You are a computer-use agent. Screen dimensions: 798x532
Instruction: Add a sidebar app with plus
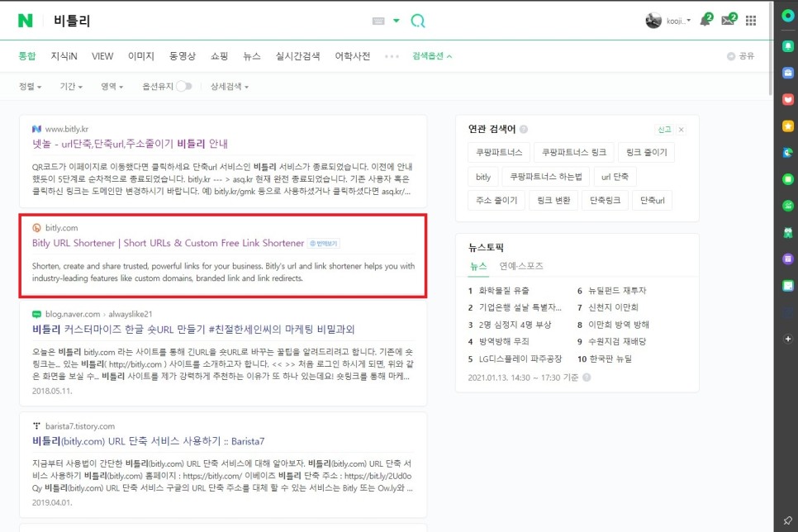788,339
